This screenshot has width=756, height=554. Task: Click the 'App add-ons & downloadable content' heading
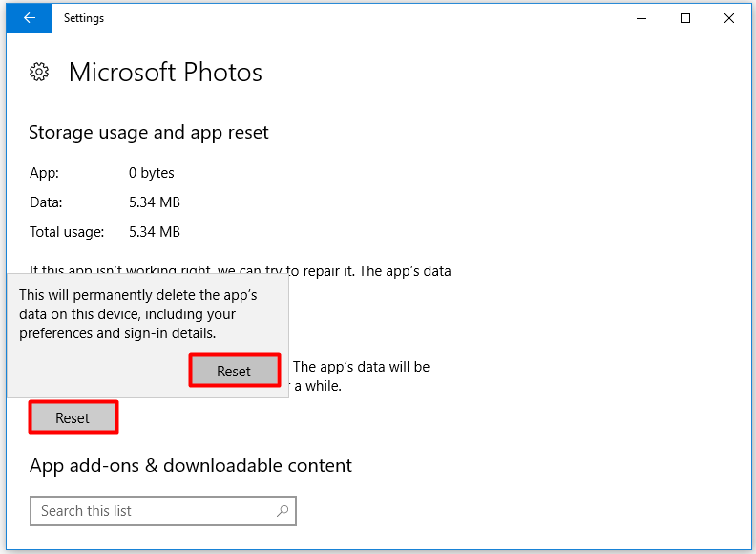(x=191, y=466)
